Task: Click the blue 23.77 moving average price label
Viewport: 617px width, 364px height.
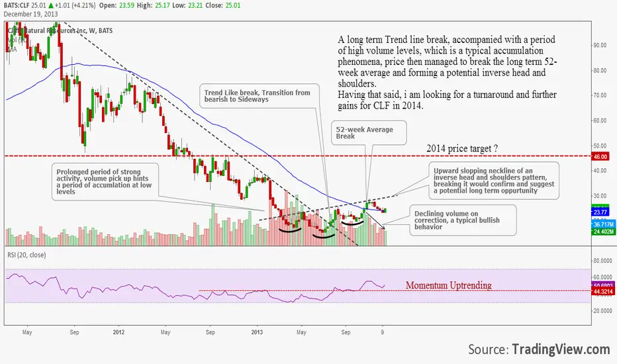Action: coord(600,212)
